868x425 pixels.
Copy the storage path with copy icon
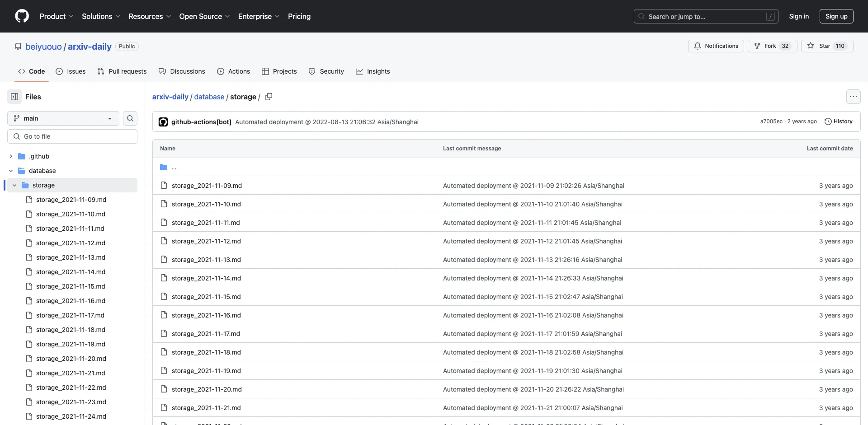pos(269,97)
